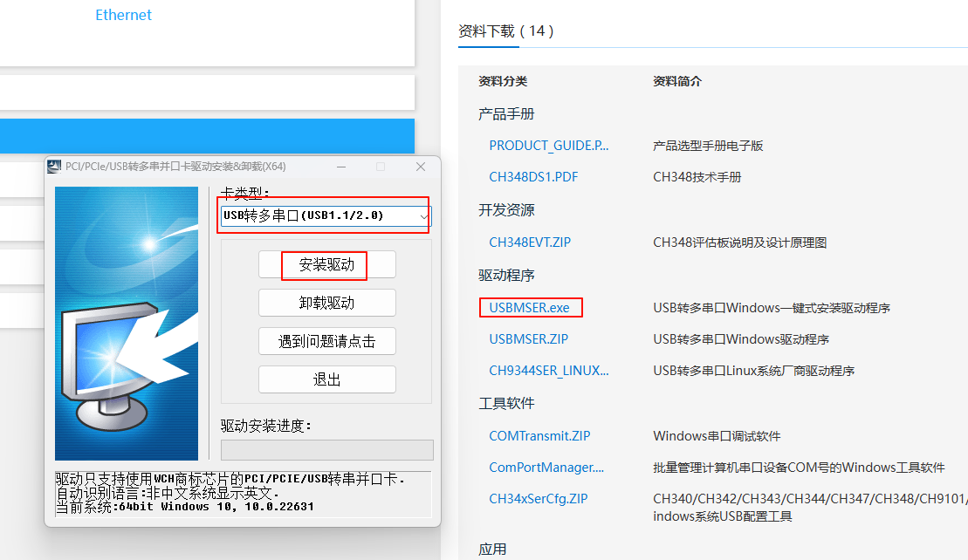Open the CH348DS1.PDF datasheet link

pos(533,177)
